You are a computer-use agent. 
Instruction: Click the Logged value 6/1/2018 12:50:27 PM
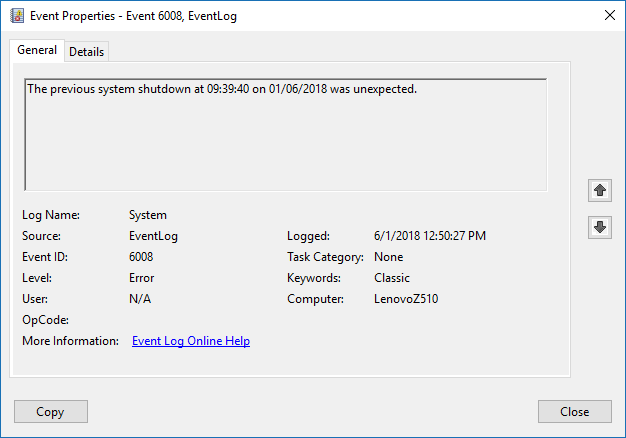tap(430, 236)
